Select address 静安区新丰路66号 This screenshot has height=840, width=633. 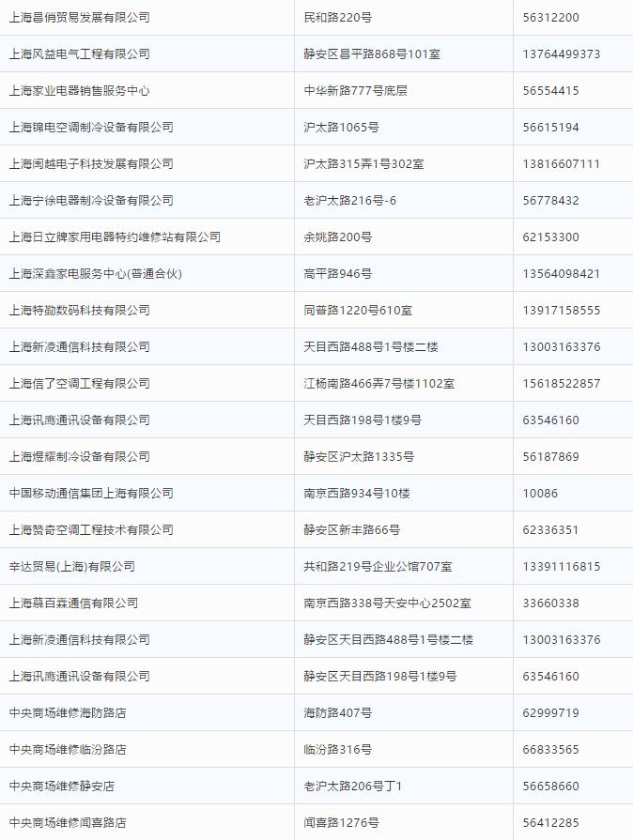point(351,530)
